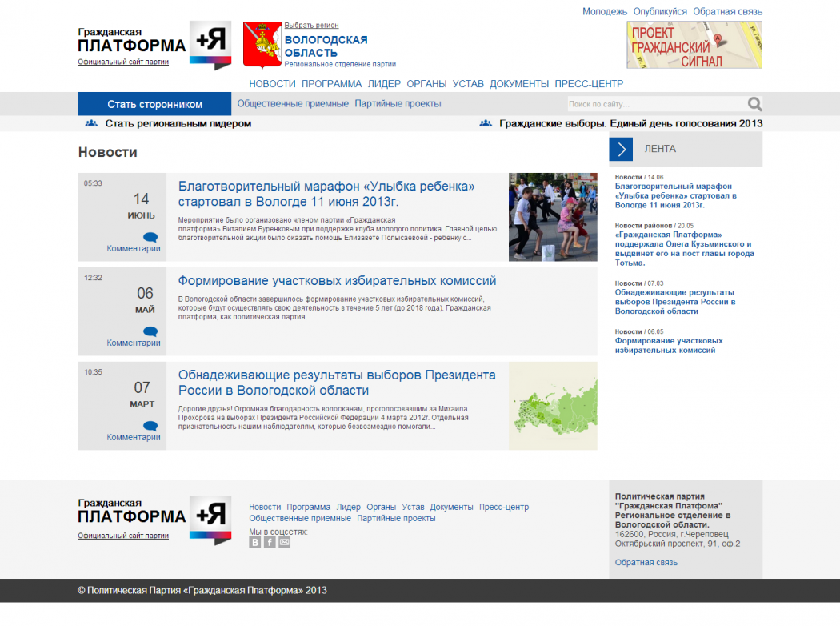Open Обратная связь in the header
This screenshot has width=840, height=626.
[727, 11]
